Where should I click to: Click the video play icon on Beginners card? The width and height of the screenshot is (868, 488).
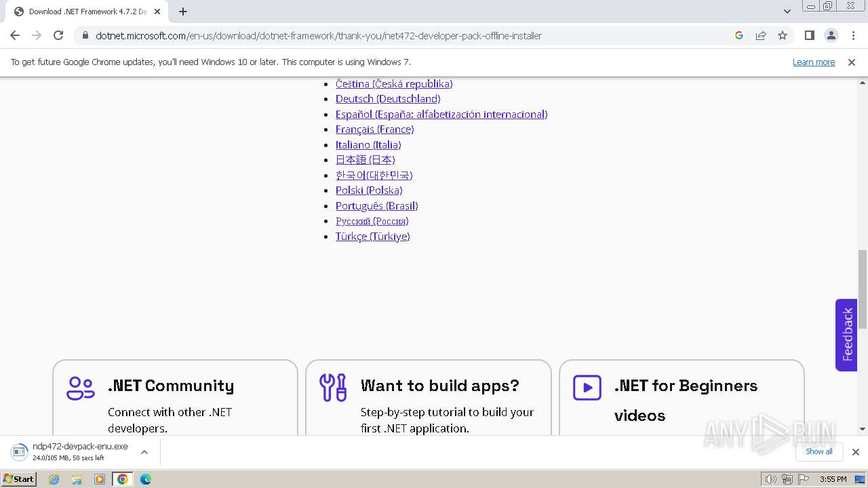pyautogui.click(x=587, y=388)
